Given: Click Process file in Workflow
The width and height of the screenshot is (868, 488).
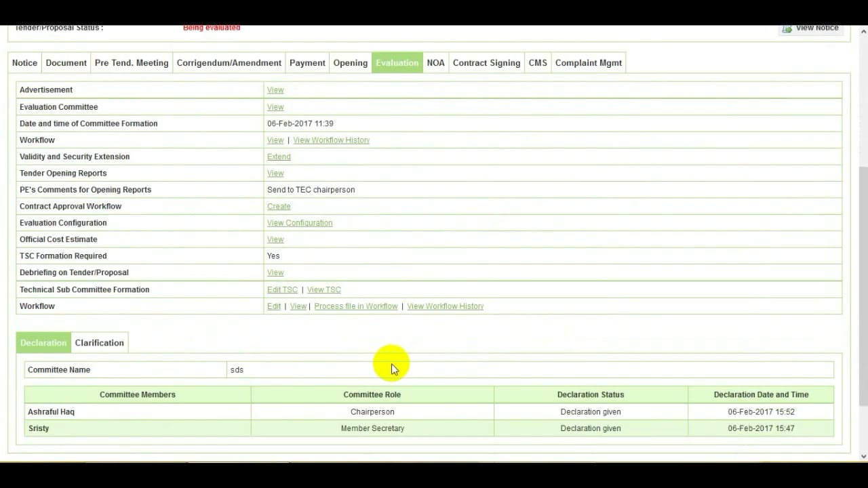Looking at the screenshot, I should click(x=356, y=306).
